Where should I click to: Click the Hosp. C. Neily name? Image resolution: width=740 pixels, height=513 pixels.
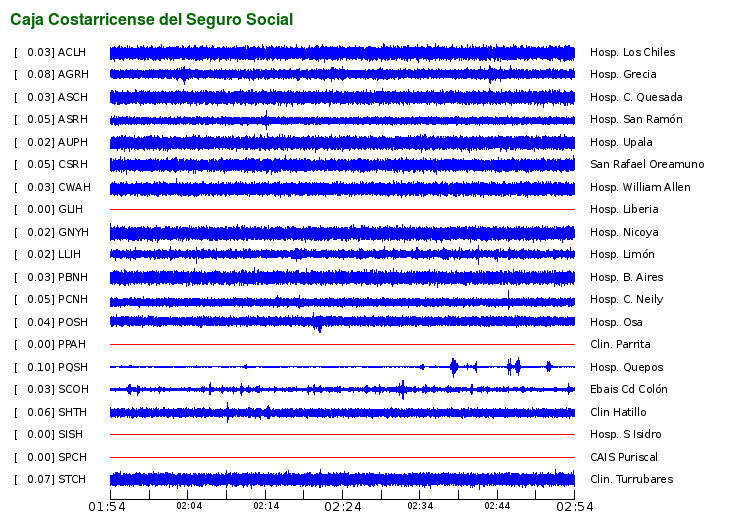coord(626,299)
